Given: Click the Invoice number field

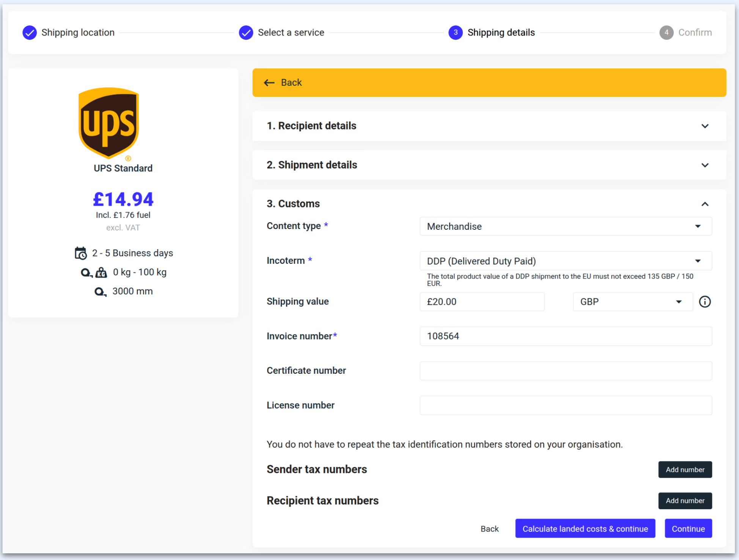Looking at the screenshot, I should coord(565,336).
